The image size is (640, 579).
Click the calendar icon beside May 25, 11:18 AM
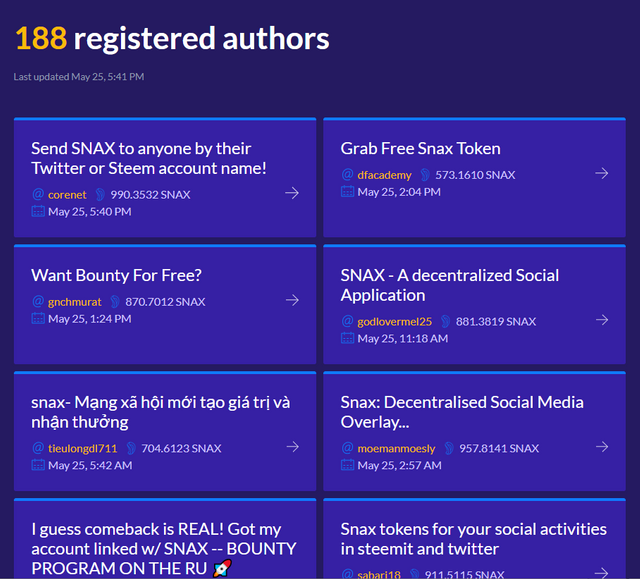347,338
